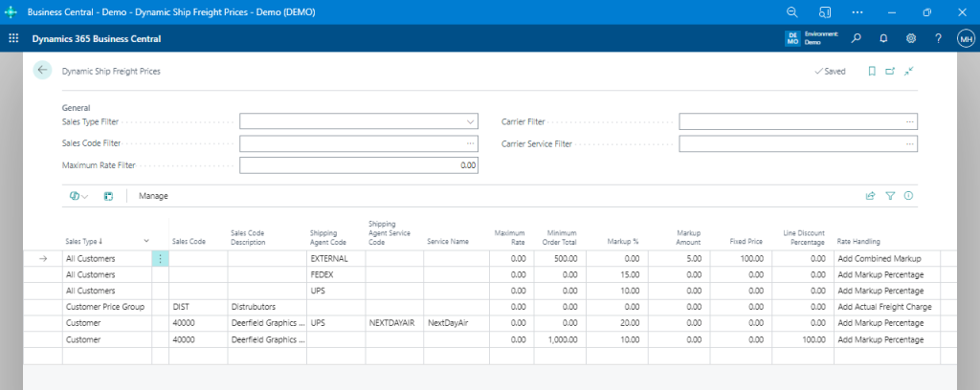Screen dimensions: 980x390
Task: Click the Distrubutors description cell
Action: (267, 307)
